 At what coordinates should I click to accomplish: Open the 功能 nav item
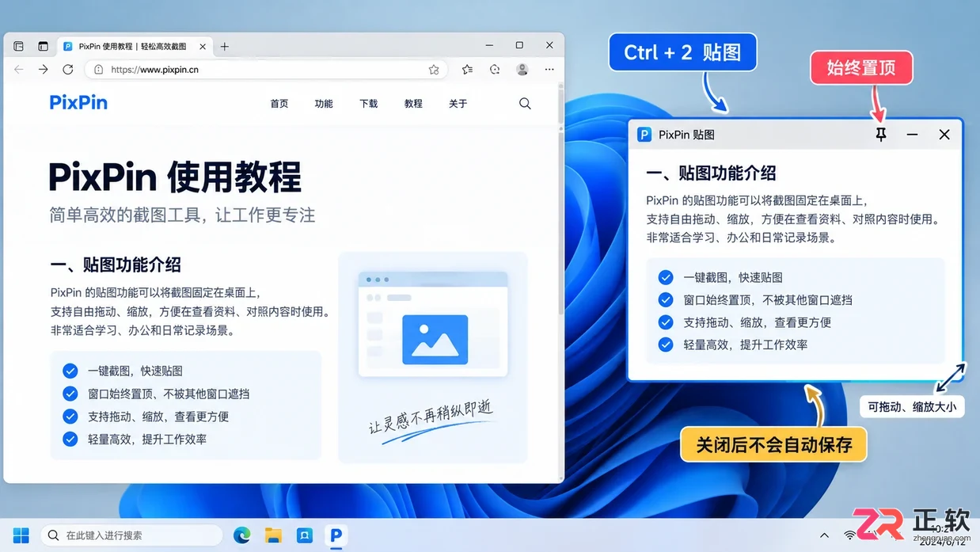pos(324,104)
